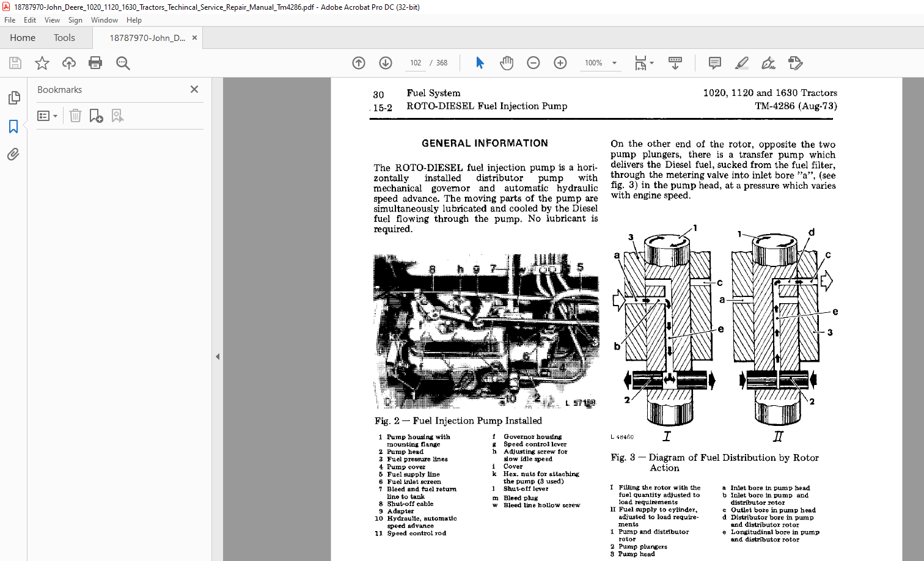924x561 pixels.
Task: Print the document
Action: tap(95, 63)
